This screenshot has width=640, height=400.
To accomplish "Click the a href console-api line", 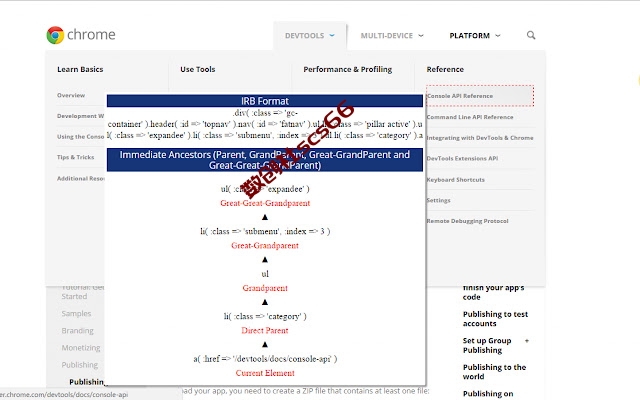I will click(265, 358).
